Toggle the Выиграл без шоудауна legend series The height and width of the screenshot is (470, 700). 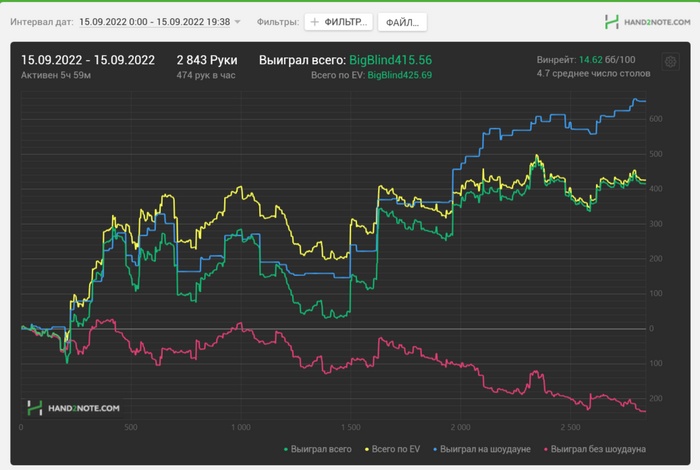point(595,449)
